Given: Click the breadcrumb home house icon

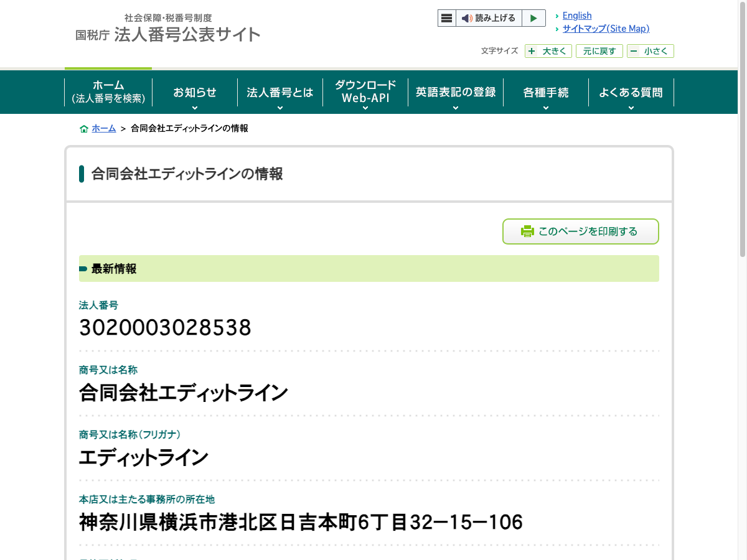Looking at the screenshot, I should tap(83, 129).
